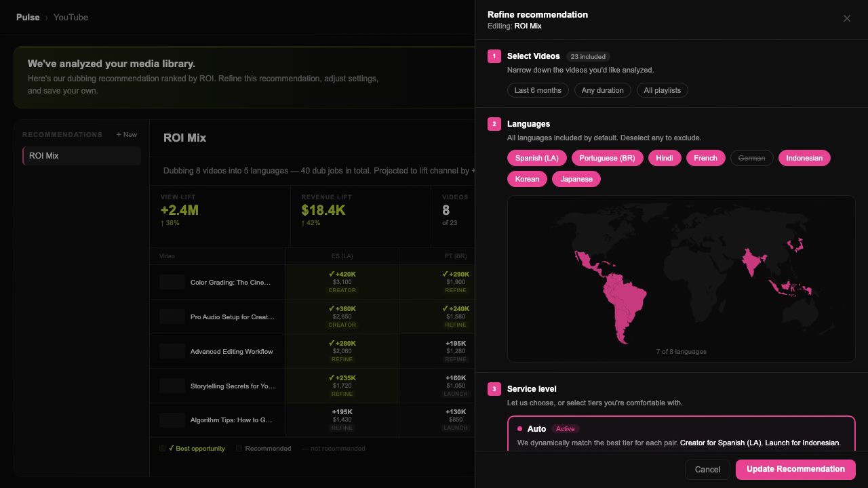Image resolution: width=868 pixels, height=488 pixels.
Task: Toggle ES (LA) cell for Pro Audio Setup
Action: point(342,317)
